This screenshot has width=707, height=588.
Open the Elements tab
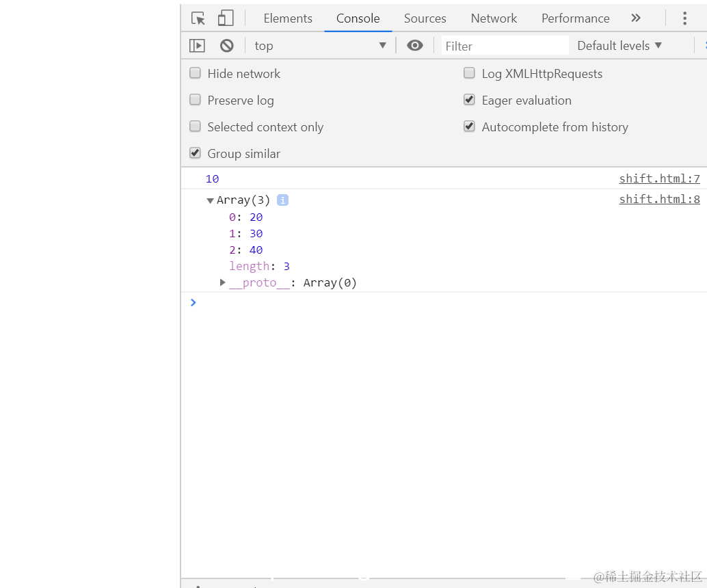click(288, 18)
